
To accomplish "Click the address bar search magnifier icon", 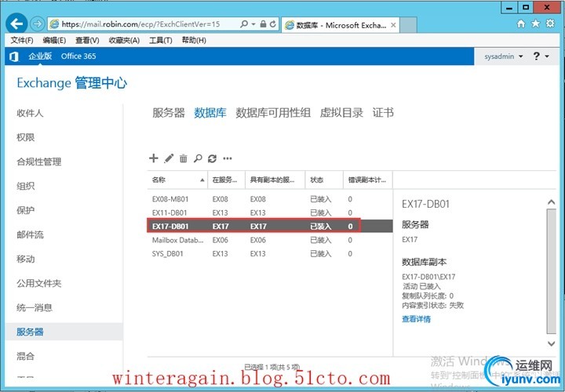I will 244,24.
